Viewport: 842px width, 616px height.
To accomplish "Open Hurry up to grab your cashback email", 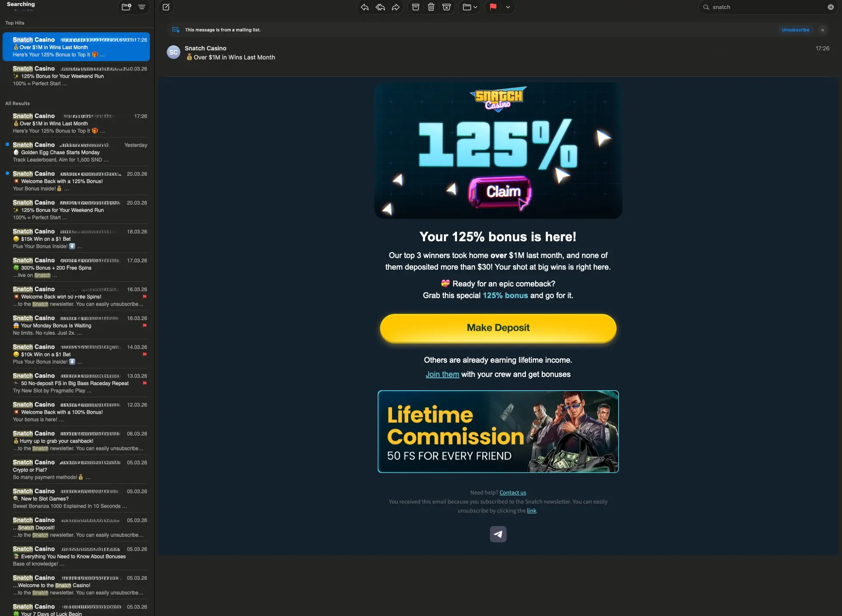I will (x=77, y=441).
